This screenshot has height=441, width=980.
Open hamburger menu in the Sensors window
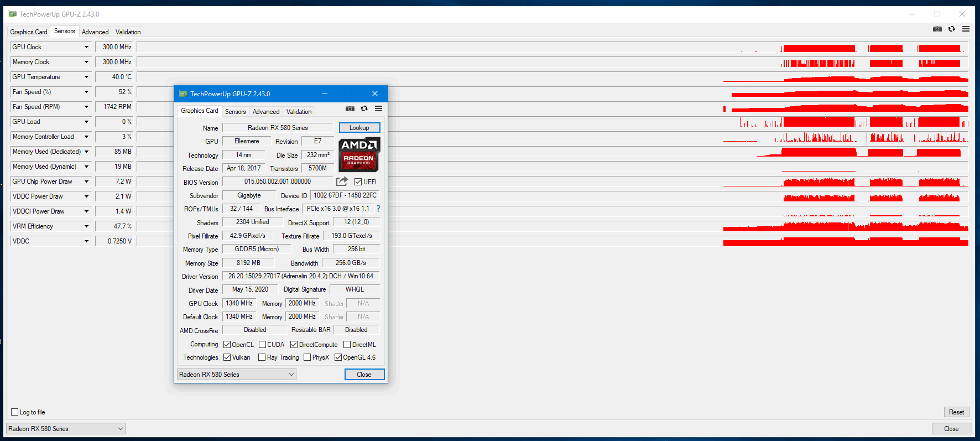pos(966,29)
